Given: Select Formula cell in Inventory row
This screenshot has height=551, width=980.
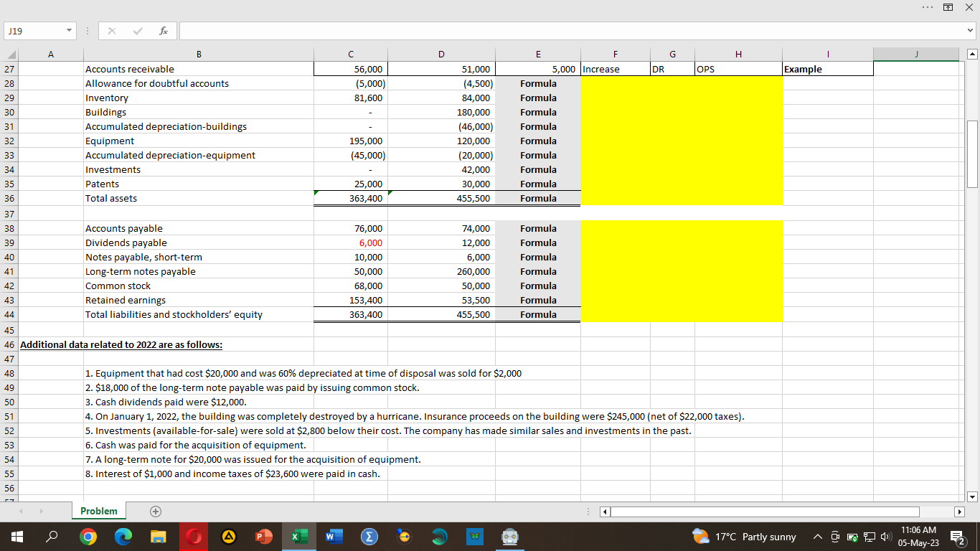Looking at the screenshot, I should [537, 98].
